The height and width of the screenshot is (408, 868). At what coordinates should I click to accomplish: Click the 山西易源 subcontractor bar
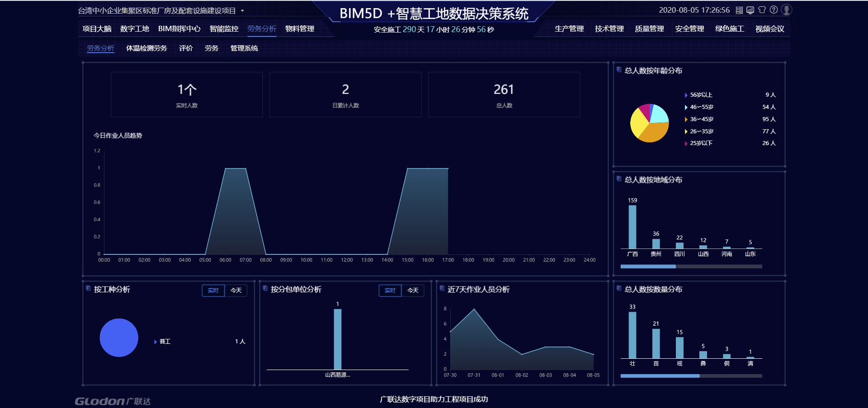click(x=338, y=339)
